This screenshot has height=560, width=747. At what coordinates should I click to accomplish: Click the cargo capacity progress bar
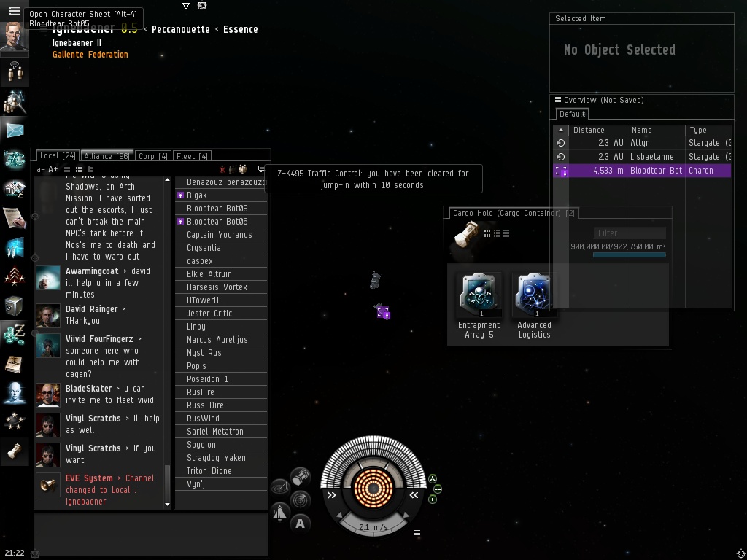click(x=630, y=254)
